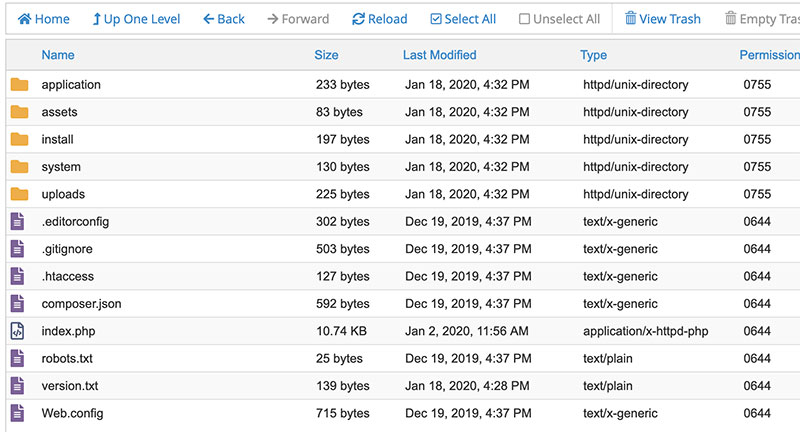This screenshot has height=432, width=800.
Task: Click the .htaccess file icon
Action: [x=17, y=276]
